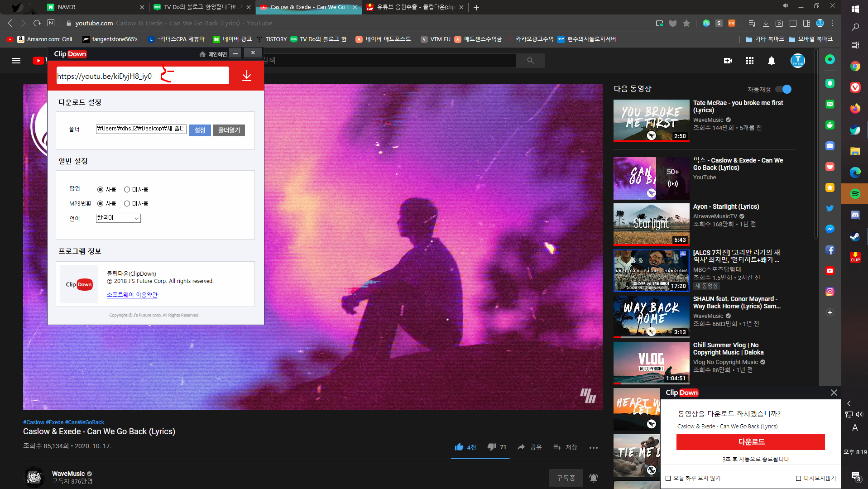Viewport: 868px width, 489px height.
Task: Open the three-dot more actions under video
Action: click(594, 447)
